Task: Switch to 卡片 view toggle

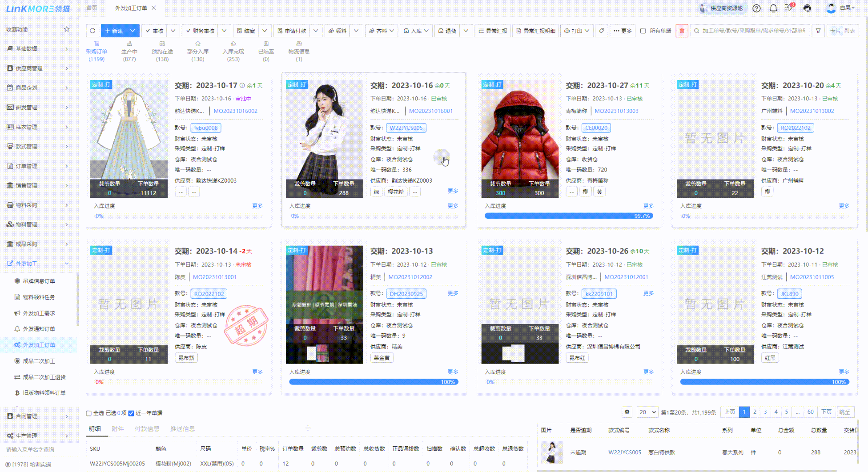Action: [x=836, y=31]
